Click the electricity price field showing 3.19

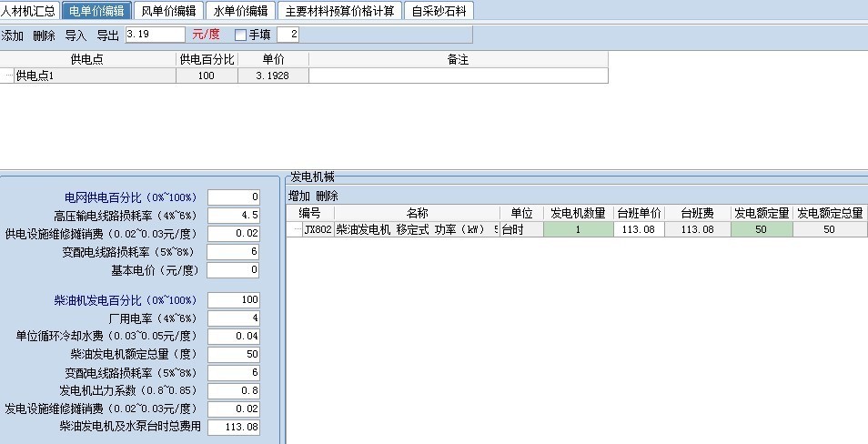click(155, 35)
